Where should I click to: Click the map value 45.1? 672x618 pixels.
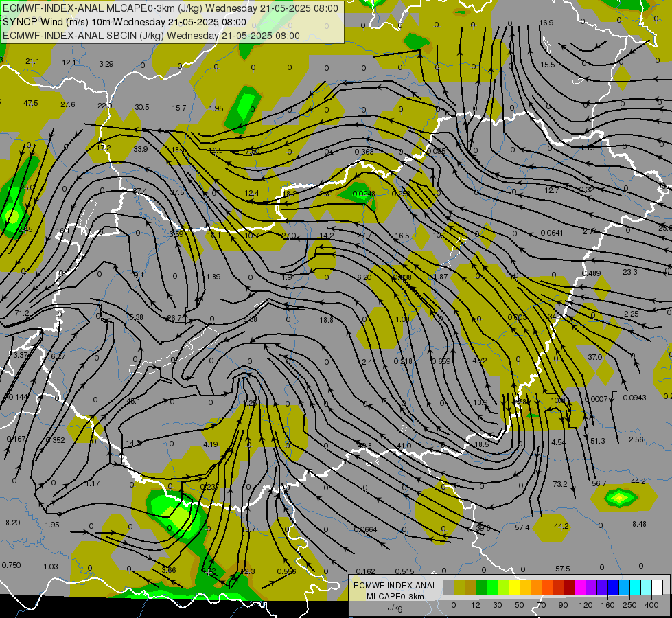[x=133, y=402]
